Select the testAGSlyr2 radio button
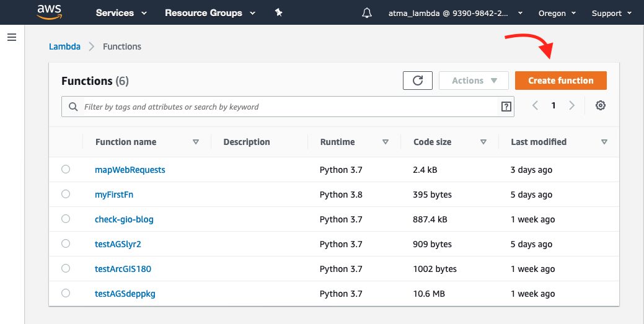Screen dimensions: 644x324 click(66, 243)
